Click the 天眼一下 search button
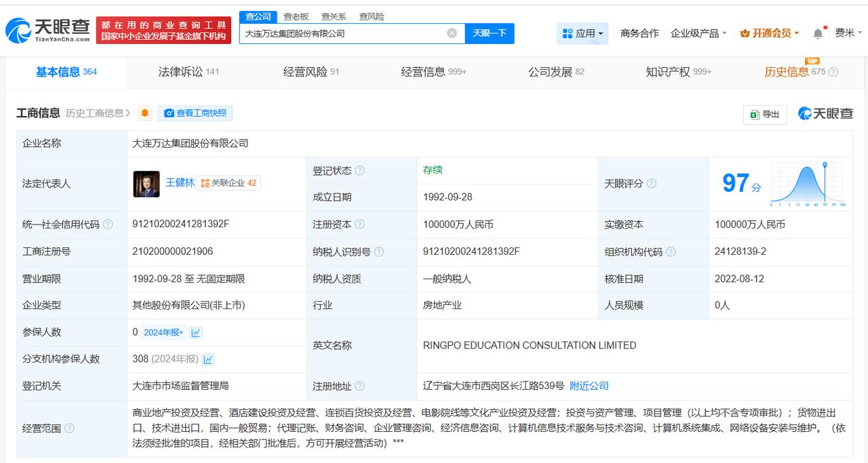 point(490,33)
